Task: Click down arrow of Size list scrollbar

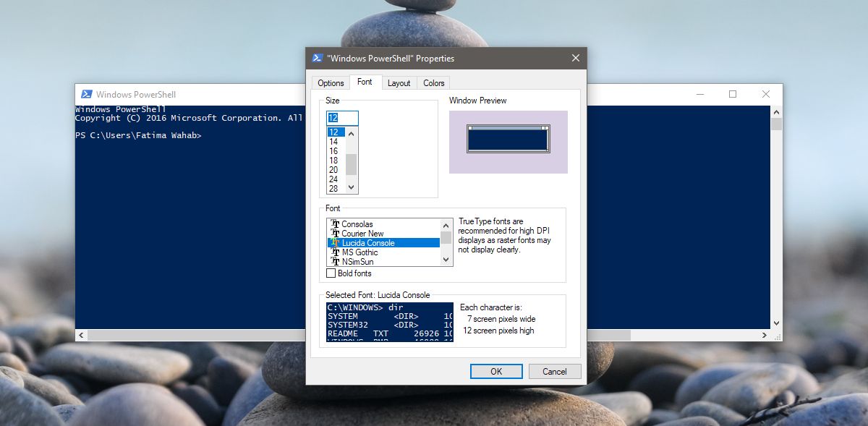Action: click(352, 187)
